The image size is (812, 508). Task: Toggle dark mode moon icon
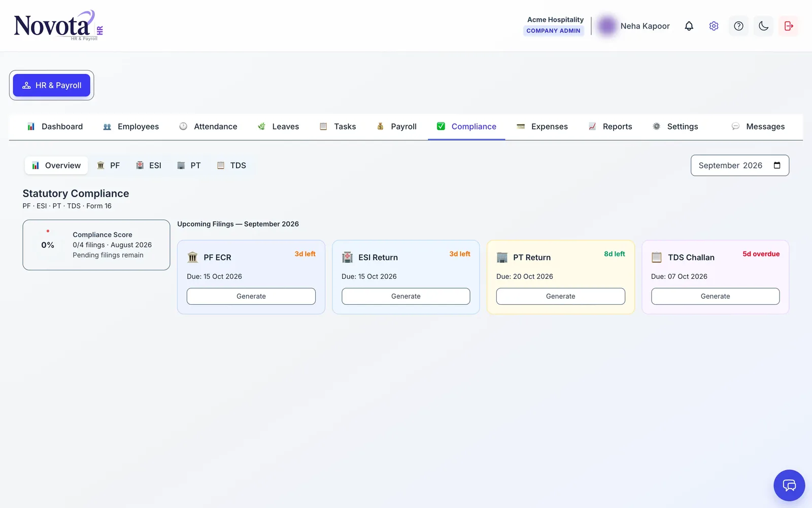pyautogui.click(x=763, y=26)
